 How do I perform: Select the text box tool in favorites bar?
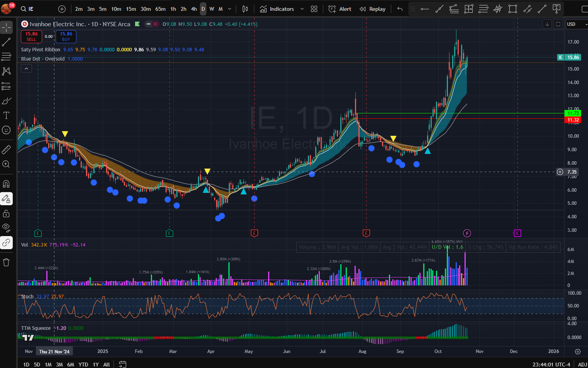point(557,9)
